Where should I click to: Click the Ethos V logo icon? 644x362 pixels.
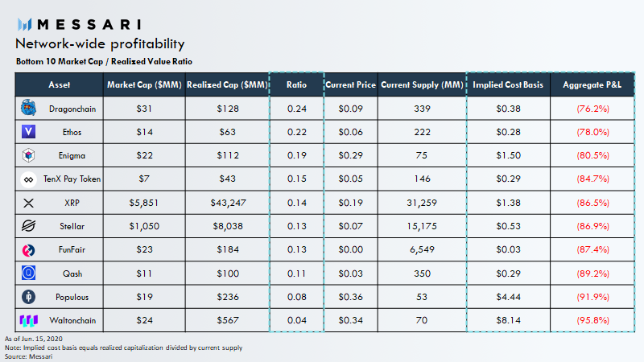28,132
